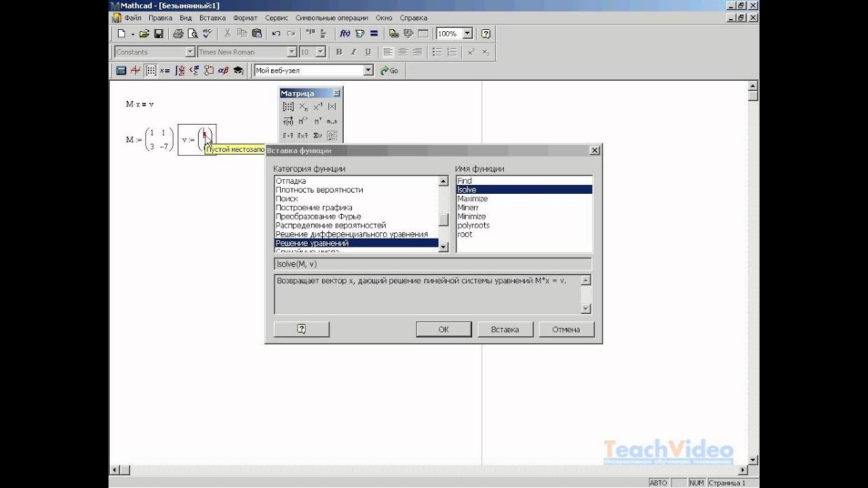
Task: Select category Преобразование Фурье
Action: pyautogui.click(x=319, y=216)
